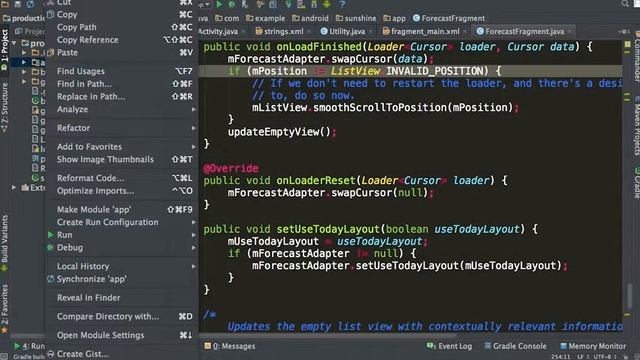
Task: Click the ForecastFragment breadcrumb class
Action: coord(449,18)
